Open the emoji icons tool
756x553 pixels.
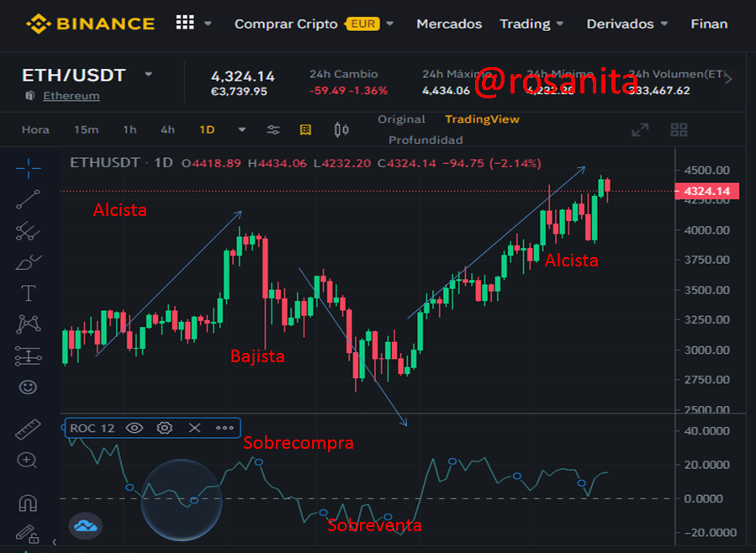click(28, 387)
